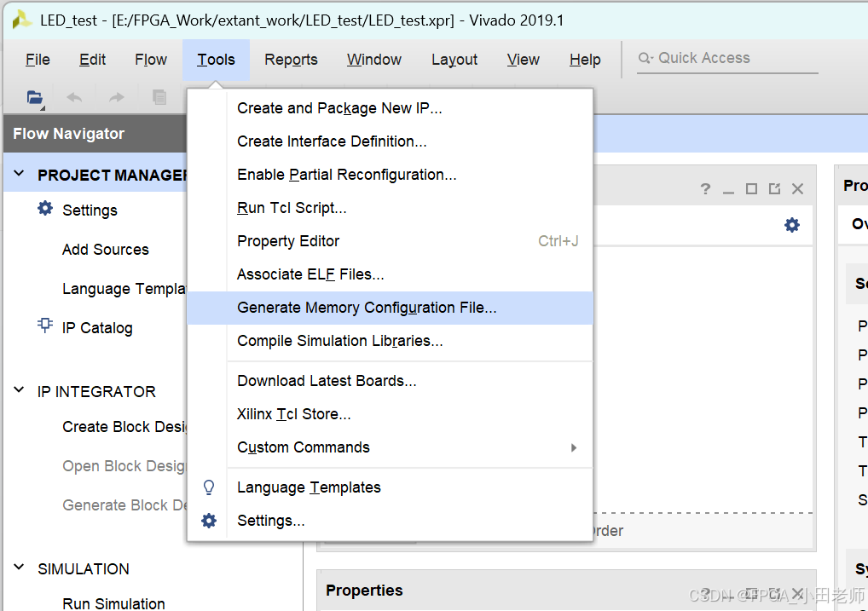Click the Sources panel help question mark
Screen dimensions: 868x611
(x=705, y=188)
